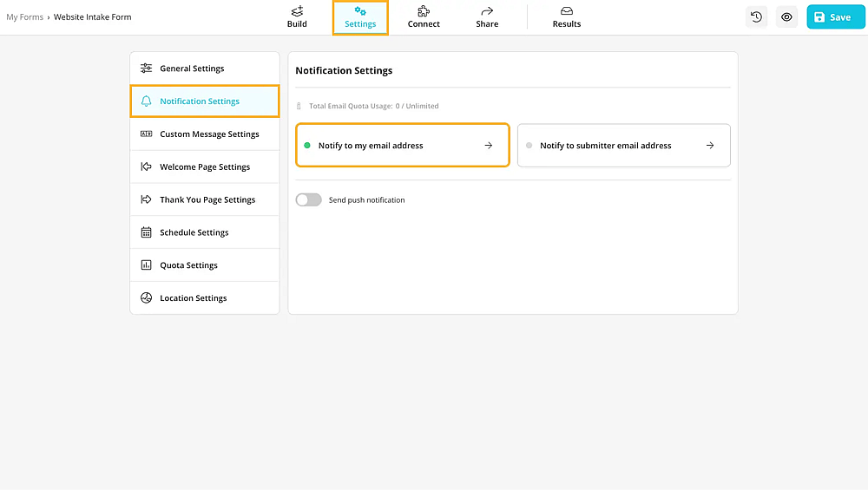
Task: Switch to the Connect tab
Action: 424,17
